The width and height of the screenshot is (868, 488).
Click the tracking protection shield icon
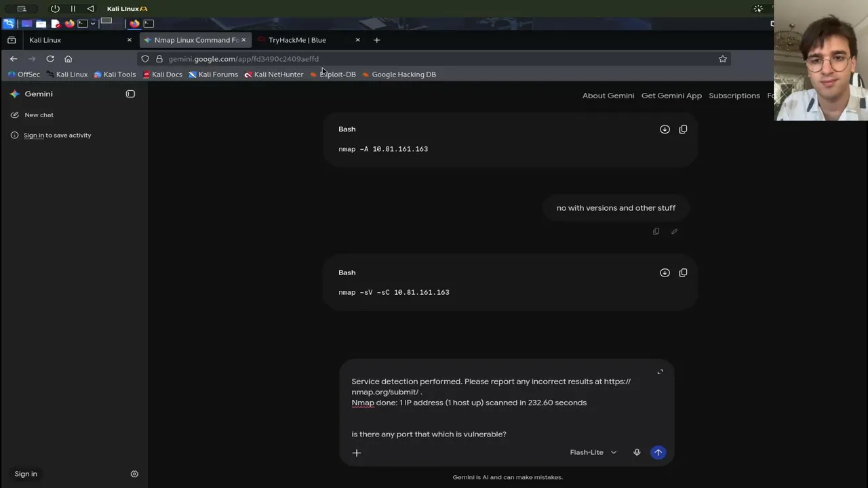145,59
